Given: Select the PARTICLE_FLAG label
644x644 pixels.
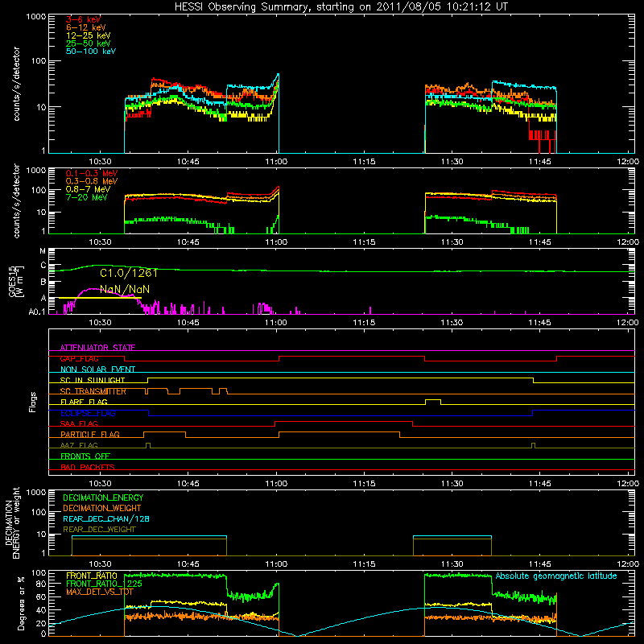Looking at the screenshot, I should 90,434.
